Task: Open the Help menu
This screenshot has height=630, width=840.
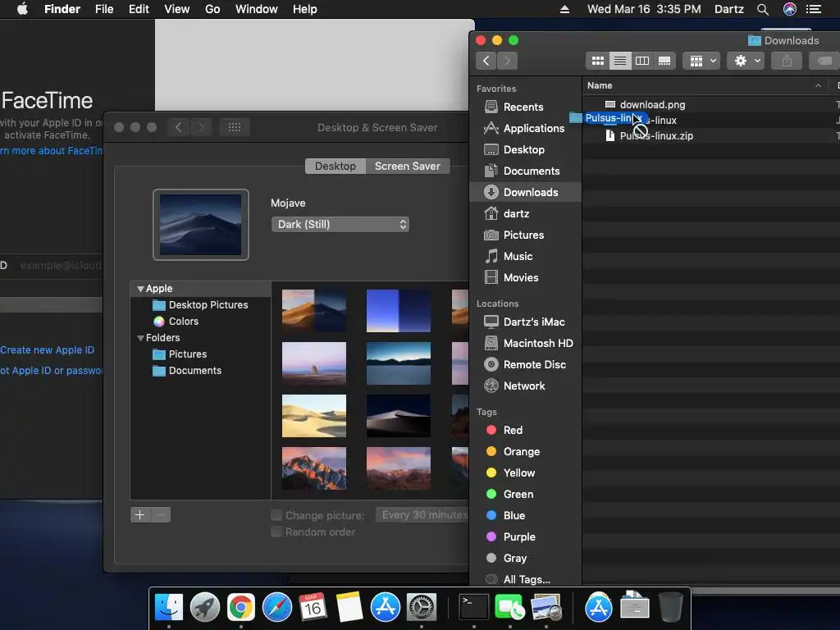Action: (305, 9)
